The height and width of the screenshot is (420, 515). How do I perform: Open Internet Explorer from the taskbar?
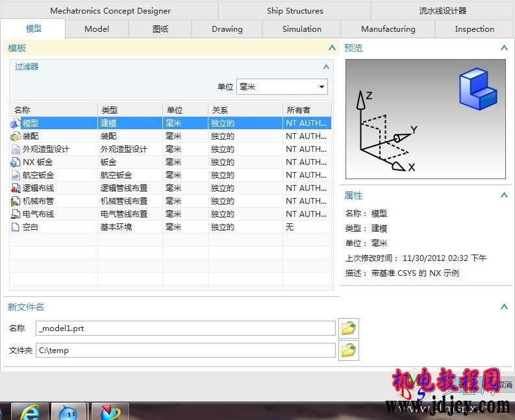pyautogui.click(x=30, y=412)
